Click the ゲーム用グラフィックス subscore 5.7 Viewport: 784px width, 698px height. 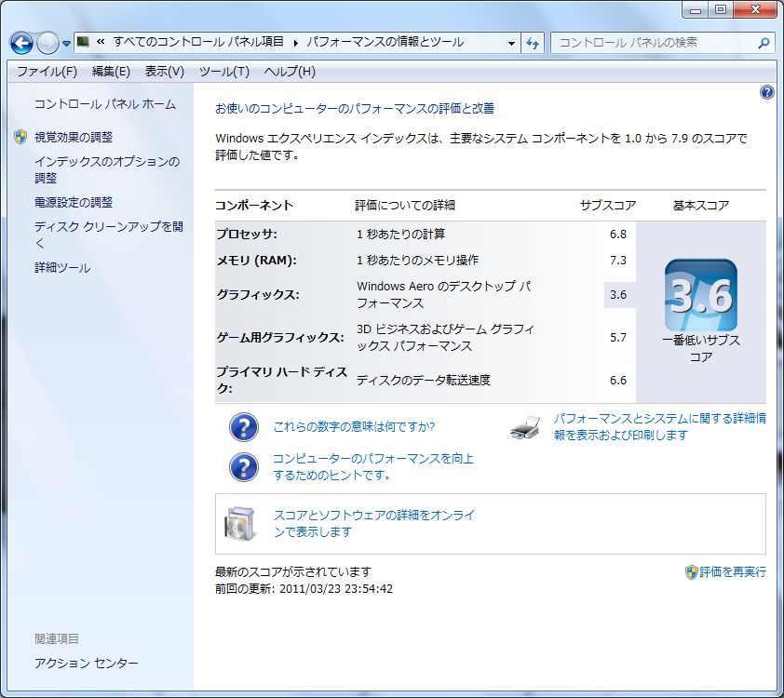point(618,337)
